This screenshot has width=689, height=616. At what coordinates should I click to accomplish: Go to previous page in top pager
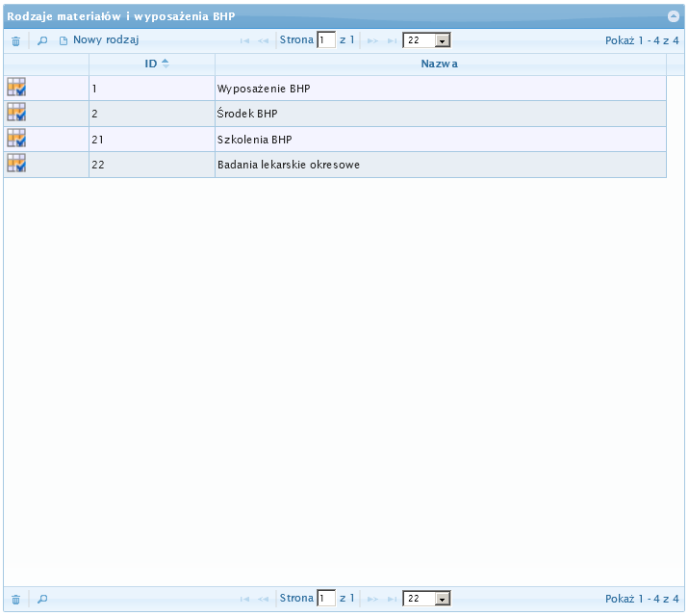[264, 40]
